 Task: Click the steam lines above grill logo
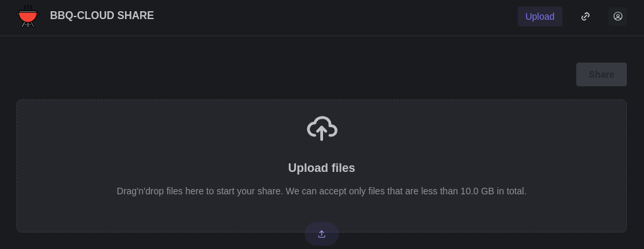click(x=28, y=7)
